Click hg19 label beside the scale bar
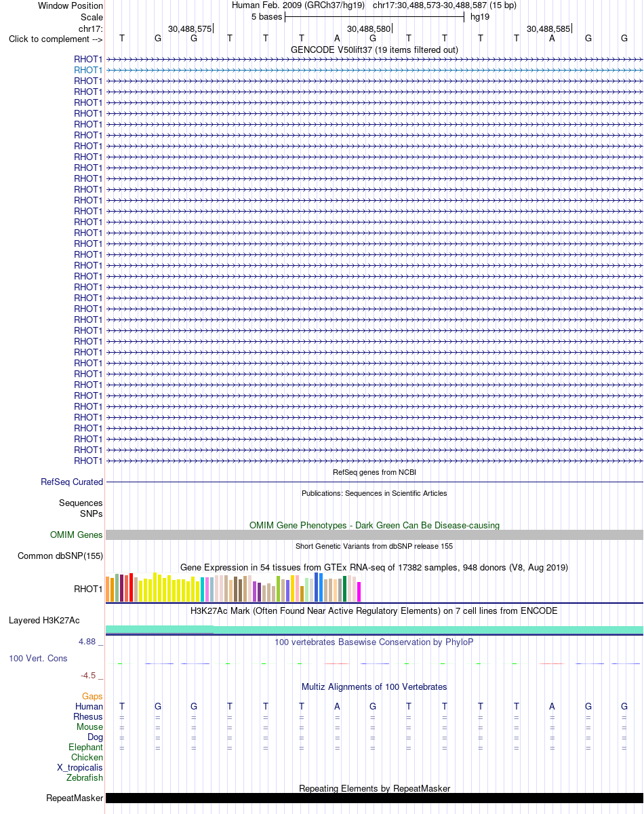This screenshot has width=644, height=814. coord(480,17)
